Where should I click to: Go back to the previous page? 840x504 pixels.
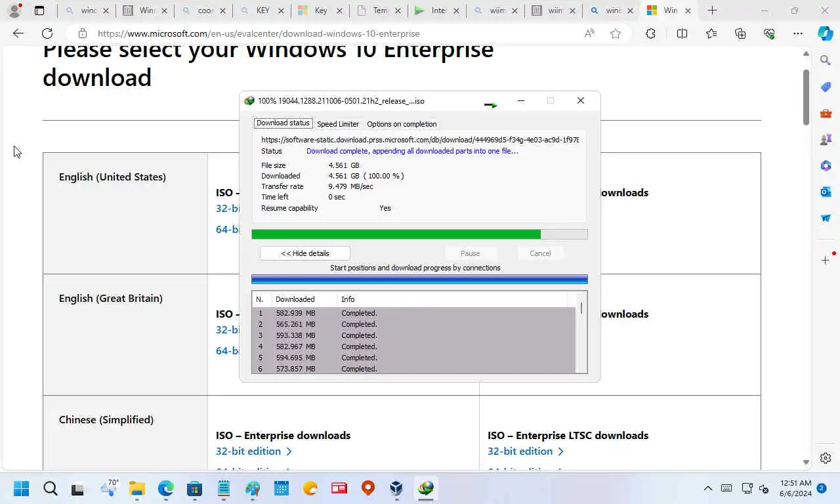(x=18, y=33)
